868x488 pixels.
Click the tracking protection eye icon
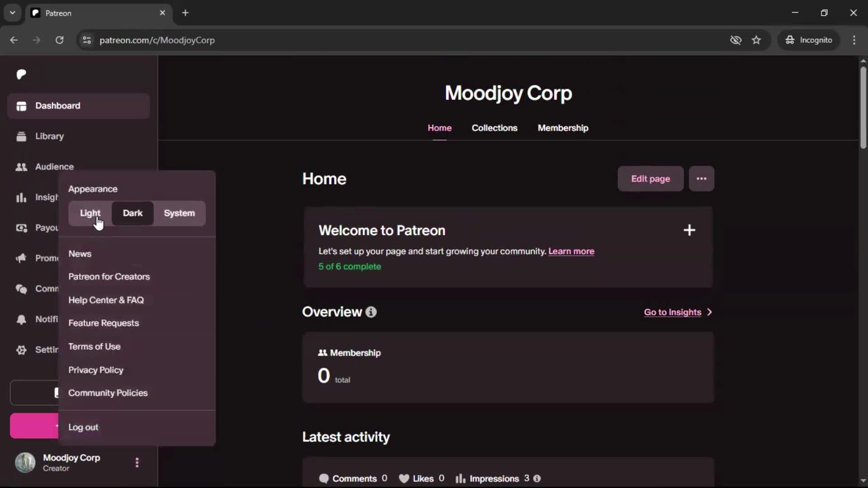736,40
